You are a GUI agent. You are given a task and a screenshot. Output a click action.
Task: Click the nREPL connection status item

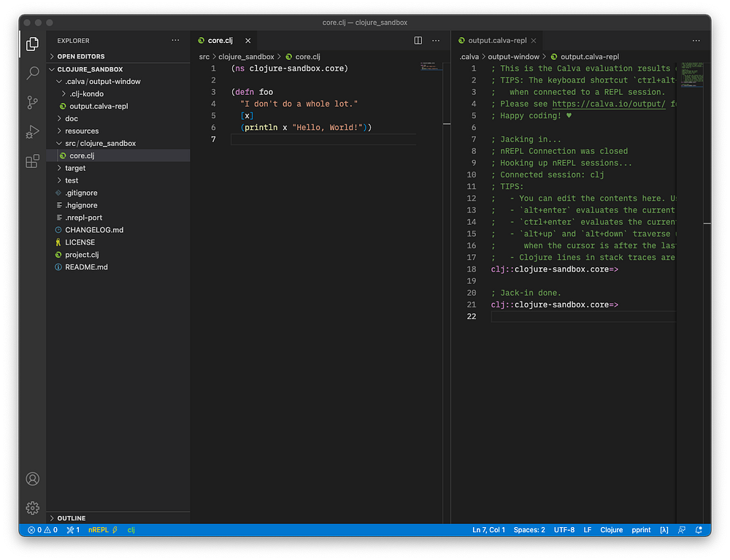pos(102,530)
